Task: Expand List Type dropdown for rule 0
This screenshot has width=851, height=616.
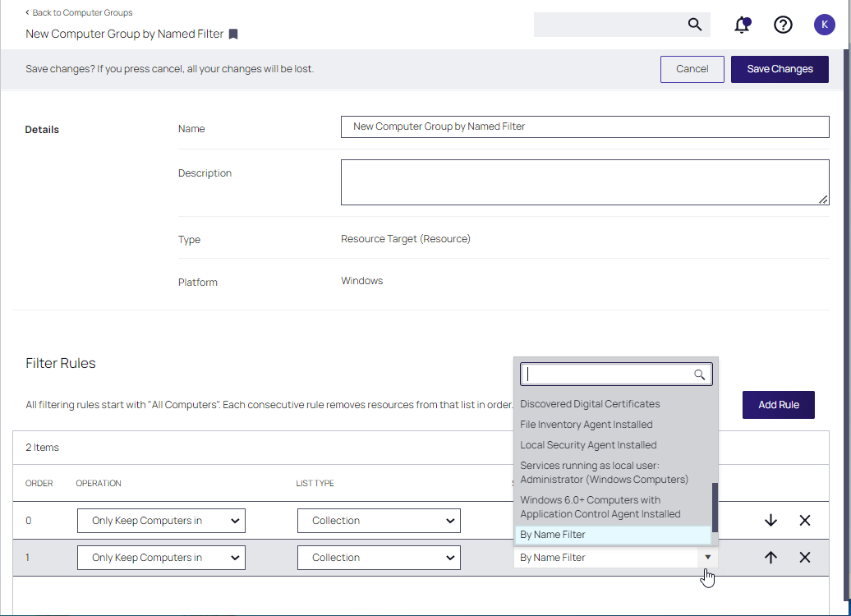Action: [379, 521]
